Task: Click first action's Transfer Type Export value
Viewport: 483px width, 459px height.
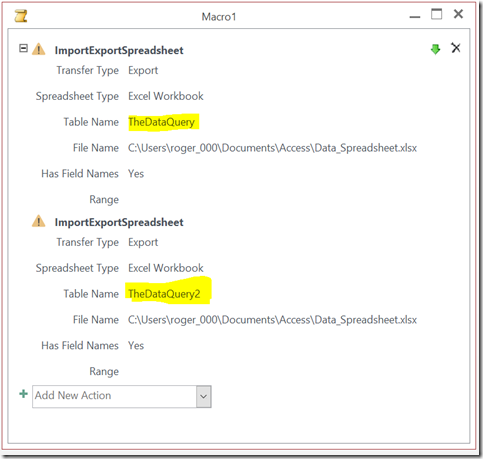Action: (143, 71)
